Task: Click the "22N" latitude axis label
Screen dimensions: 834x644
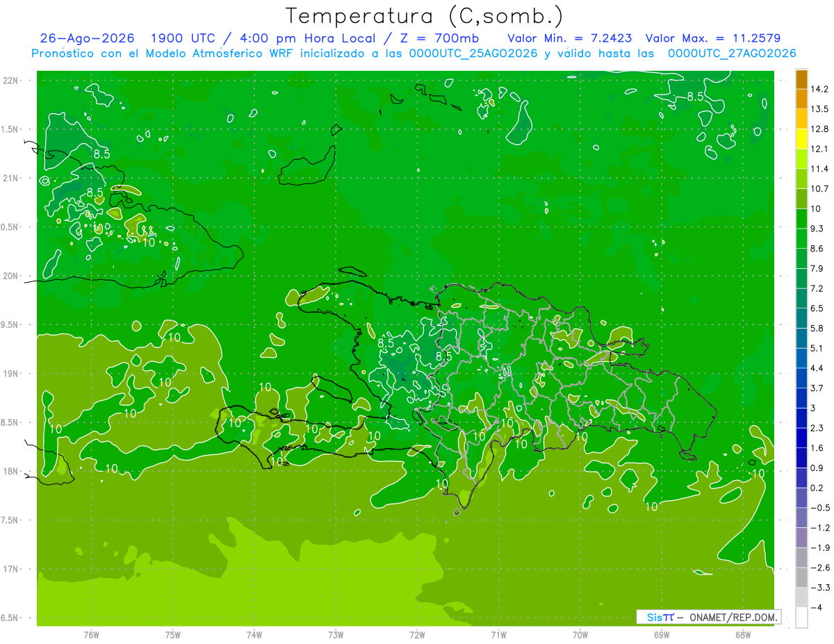Action: pos(11,80)
